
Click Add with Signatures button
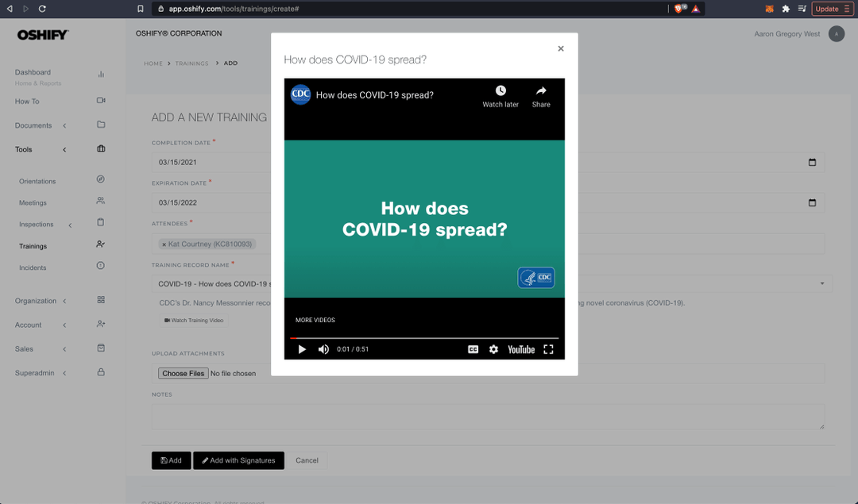coord(238,460)
